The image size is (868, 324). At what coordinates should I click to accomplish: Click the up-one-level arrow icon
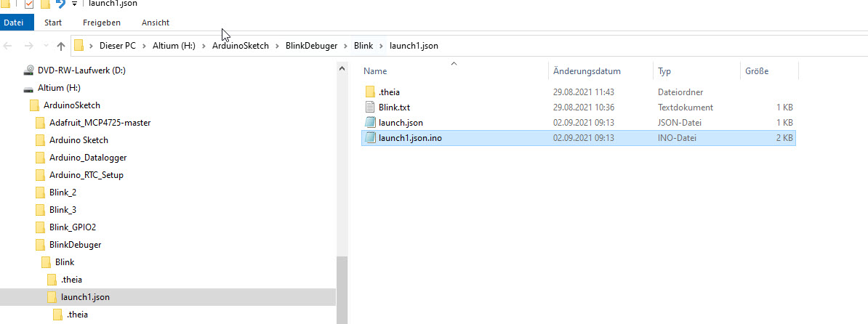(x=61, y=46)
